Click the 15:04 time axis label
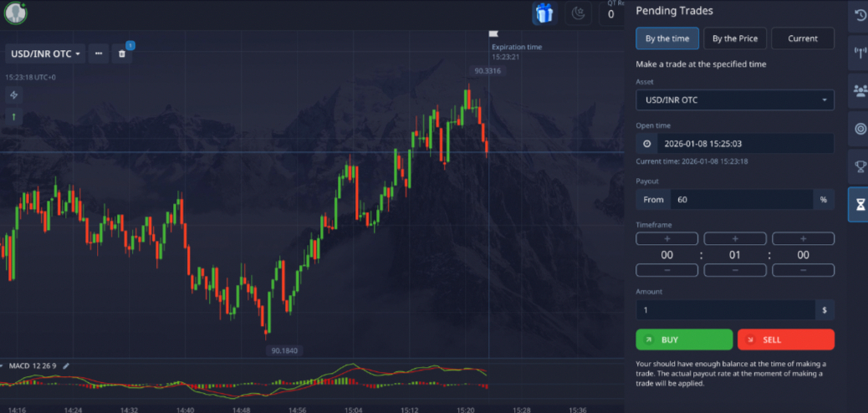This screenshot has width=868, height=413. tap(353, 410)
